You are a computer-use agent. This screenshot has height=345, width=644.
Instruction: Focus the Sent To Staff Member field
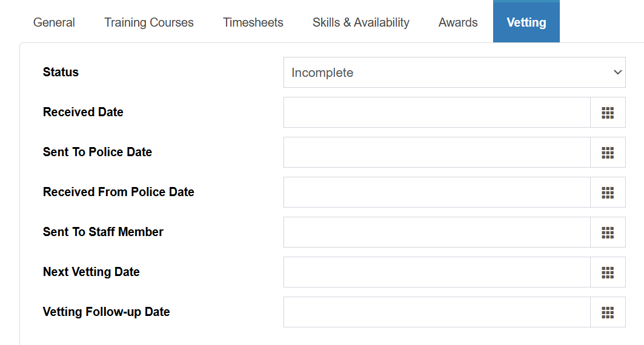437,232
